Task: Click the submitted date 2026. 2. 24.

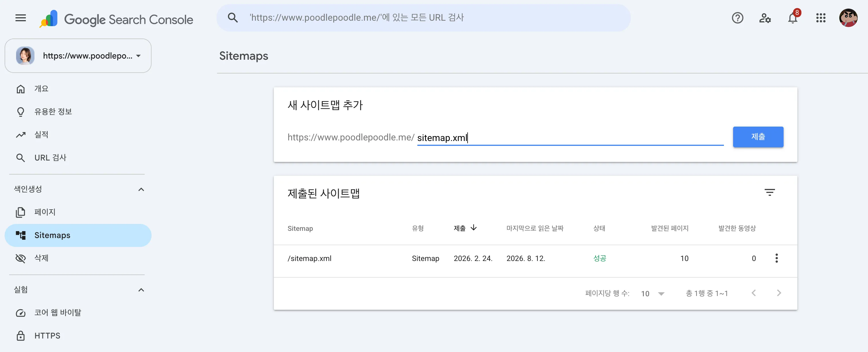Action: coord(473,258)
